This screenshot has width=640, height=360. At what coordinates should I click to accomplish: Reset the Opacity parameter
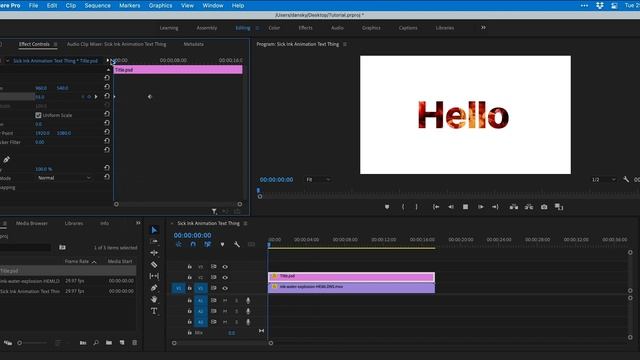click(107, 168)
